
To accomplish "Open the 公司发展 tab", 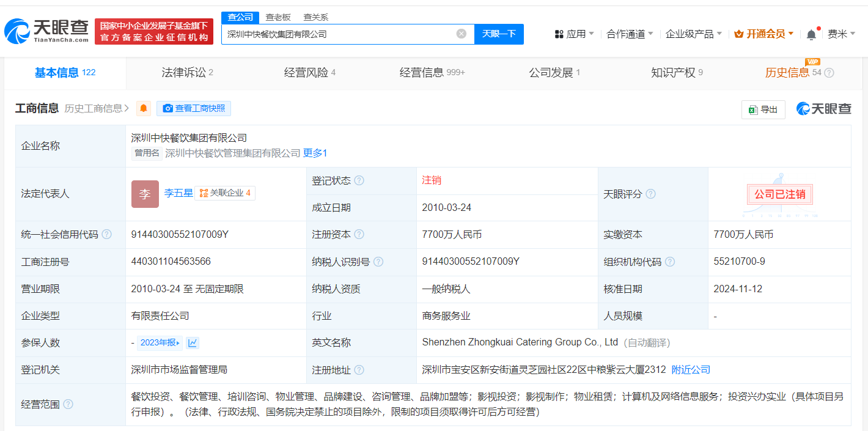I will [x=554, y=73].
